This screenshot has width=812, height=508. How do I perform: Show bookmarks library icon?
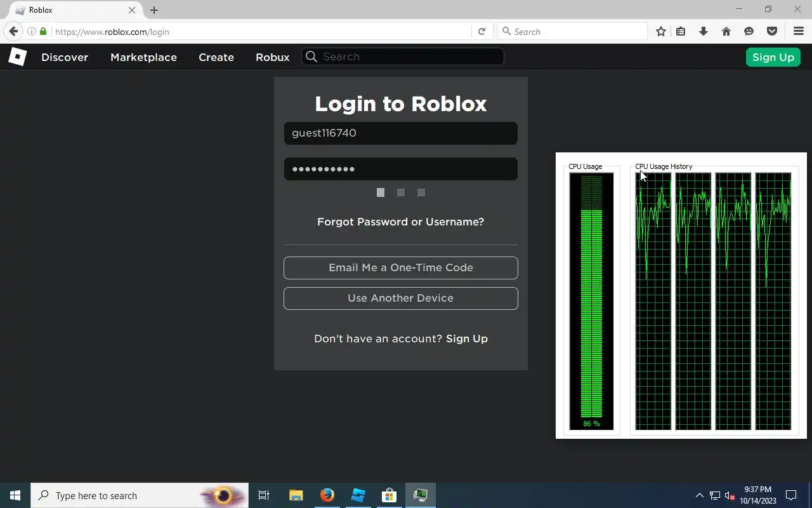[681, 32]
